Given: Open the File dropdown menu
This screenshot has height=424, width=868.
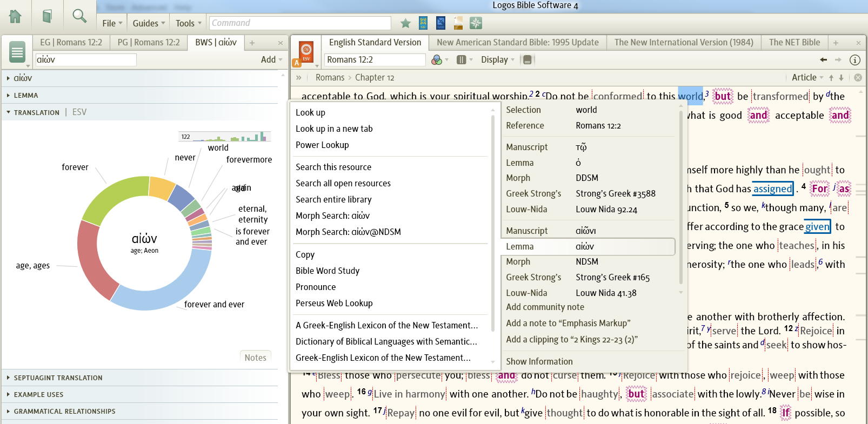Looking at the screenshot, I should point(112,23).
